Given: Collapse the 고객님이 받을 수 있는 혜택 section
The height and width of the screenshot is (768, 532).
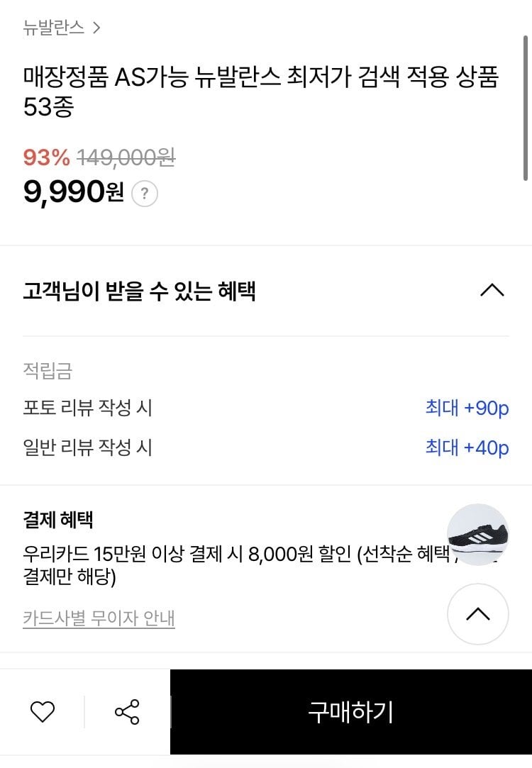Looking at the screenshot, I should click(492, 291).
